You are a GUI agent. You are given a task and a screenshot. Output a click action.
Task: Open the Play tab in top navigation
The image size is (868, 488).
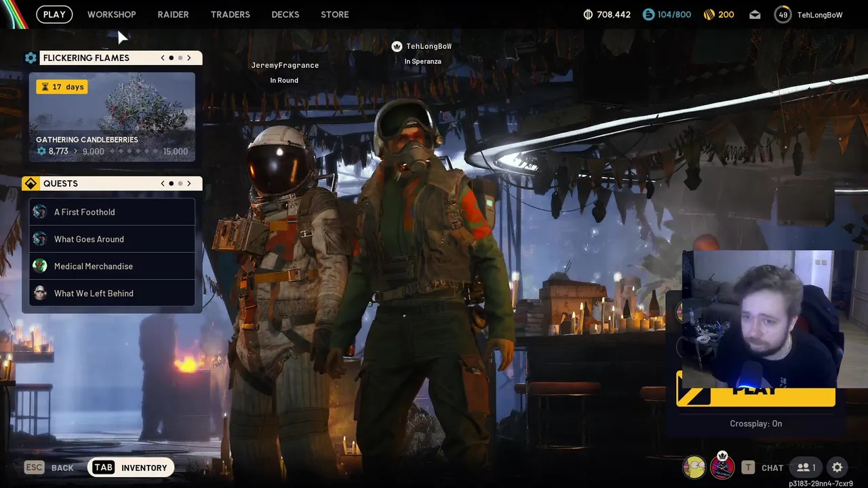54,14
